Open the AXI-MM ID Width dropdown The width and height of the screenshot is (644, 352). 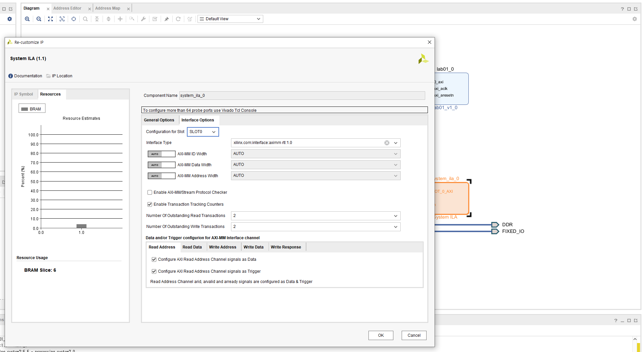pos(316,154)
